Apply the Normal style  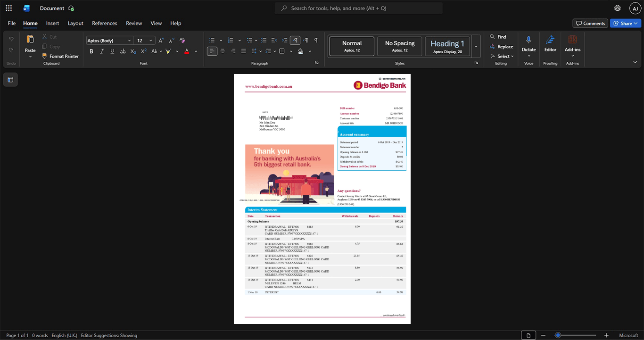pyautogui.click(x=352, y=46)
